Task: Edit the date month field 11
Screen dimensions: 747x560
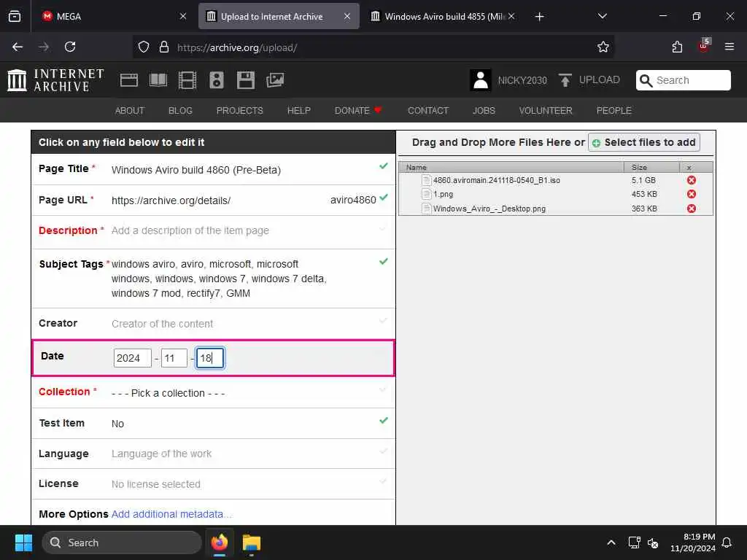Action: pos(174,357)
